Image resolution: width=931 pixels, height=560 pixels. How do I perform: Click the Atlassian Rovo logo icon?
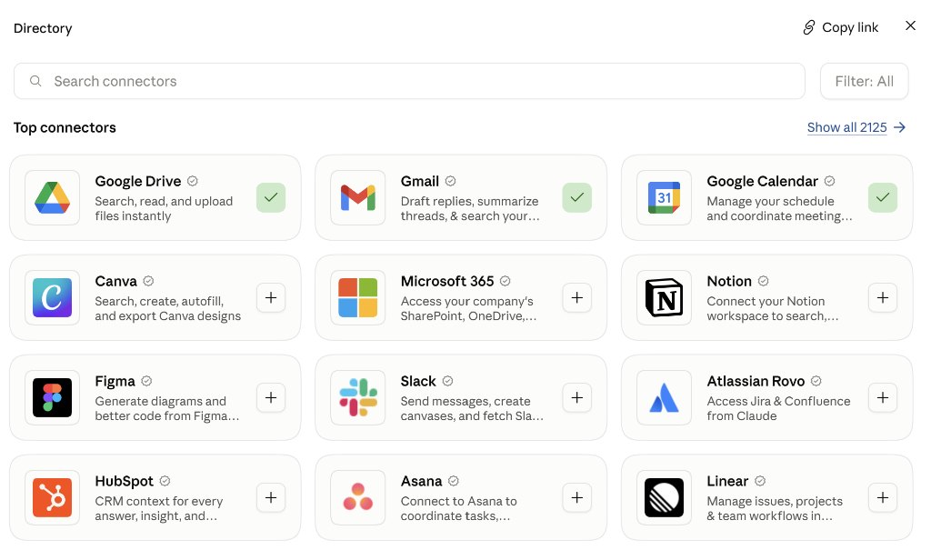(x=664, y=397)
